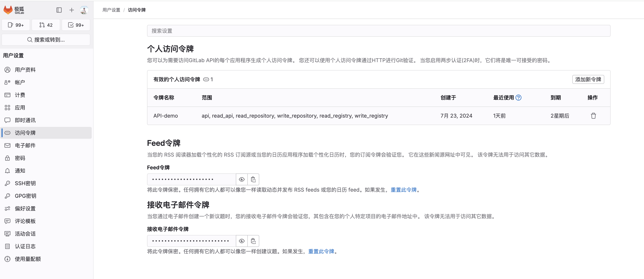Reveal the Feed令牌 with the eye toggle

click(x=241, y=179)
